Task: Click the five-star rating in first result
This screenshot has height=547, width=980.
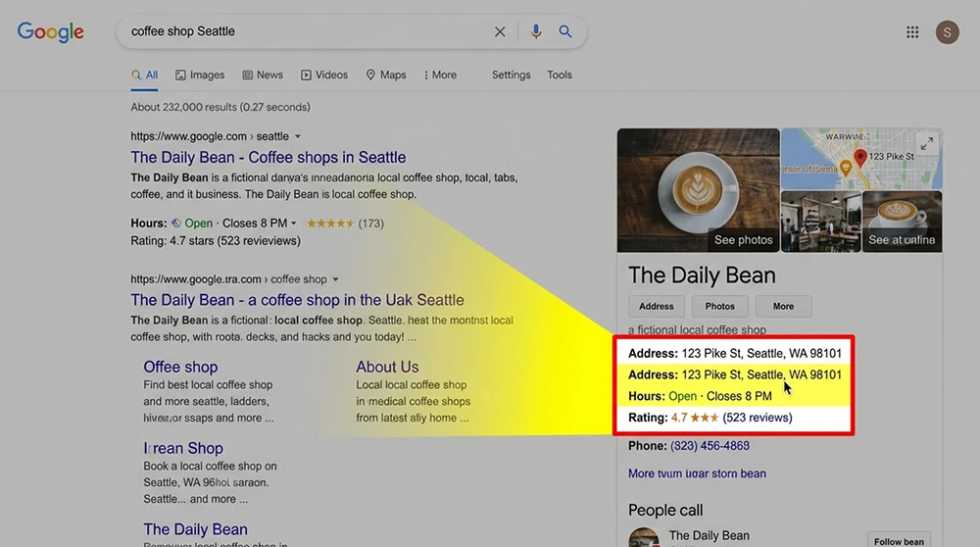Action: click(330, 224)
